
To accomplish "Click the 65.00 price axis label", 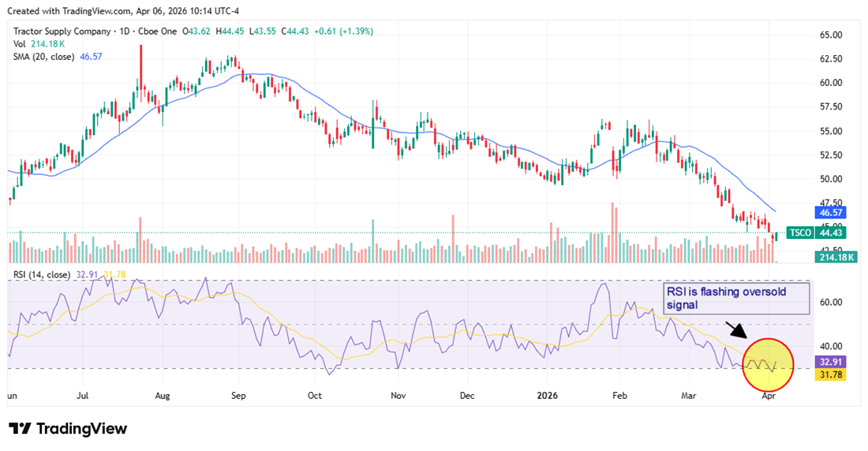I will point(830,35).
